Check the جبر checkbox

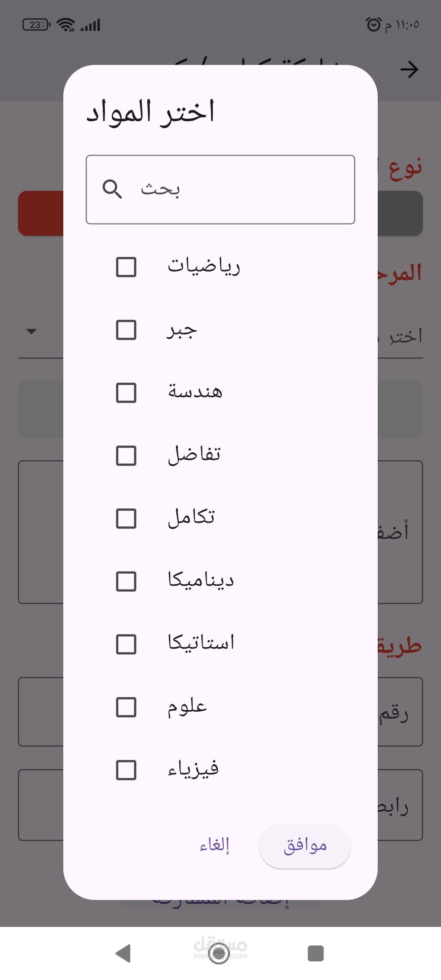point(126,330)
